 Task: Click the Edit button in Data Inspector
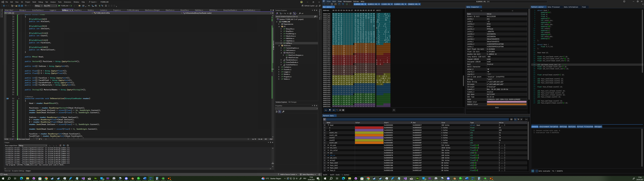pyautogui.click(x=497, y=108)
